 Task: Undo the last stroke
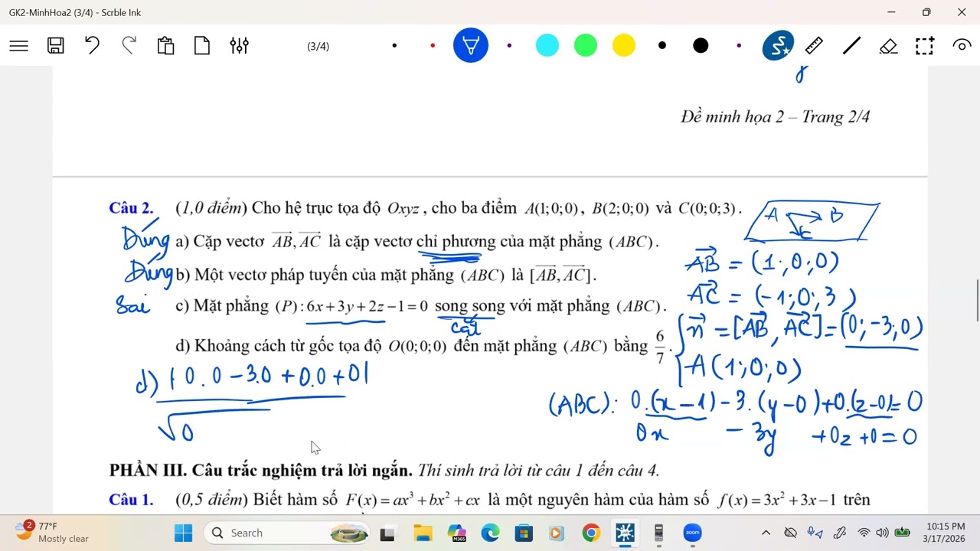click(x=92, y=46)
